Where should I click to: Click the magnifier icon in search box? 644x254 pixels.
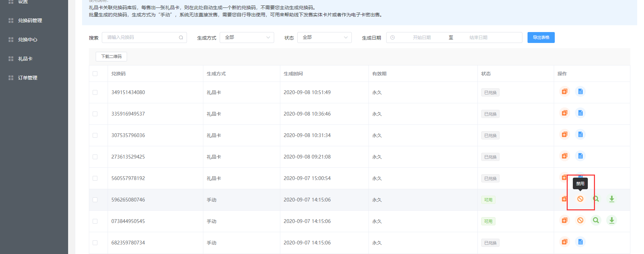(181, 38)
